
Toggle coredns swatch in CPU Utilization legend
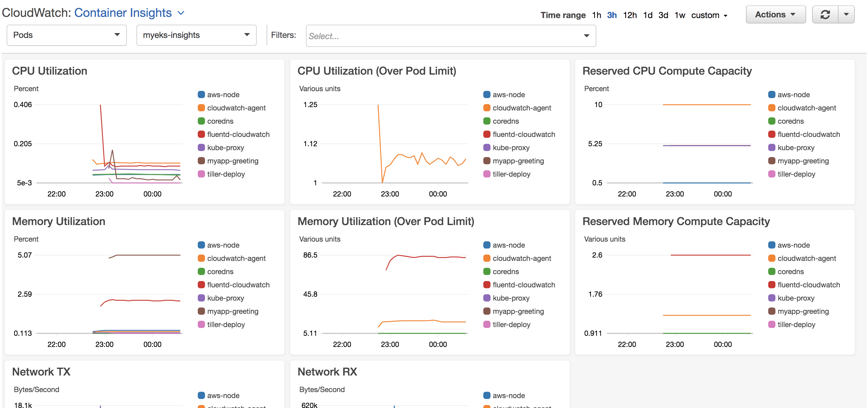[x=201, y=121]
